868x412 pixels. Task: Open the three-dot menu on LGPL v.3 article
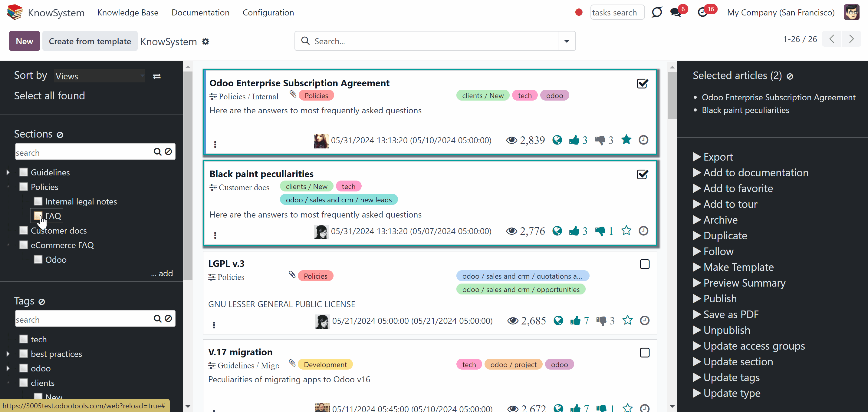[x=214, y=325]
